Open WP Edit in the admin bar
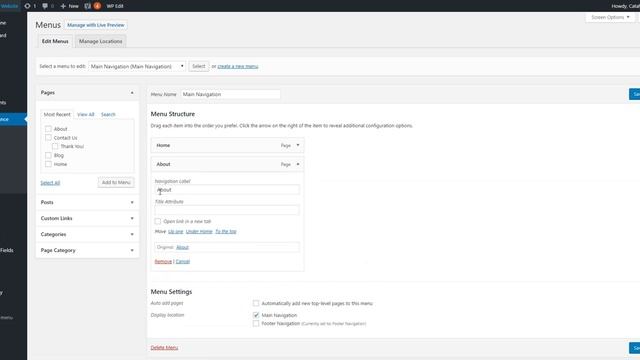Image resolution: width=640 pixels, height=360 pixels. [115, 6]
